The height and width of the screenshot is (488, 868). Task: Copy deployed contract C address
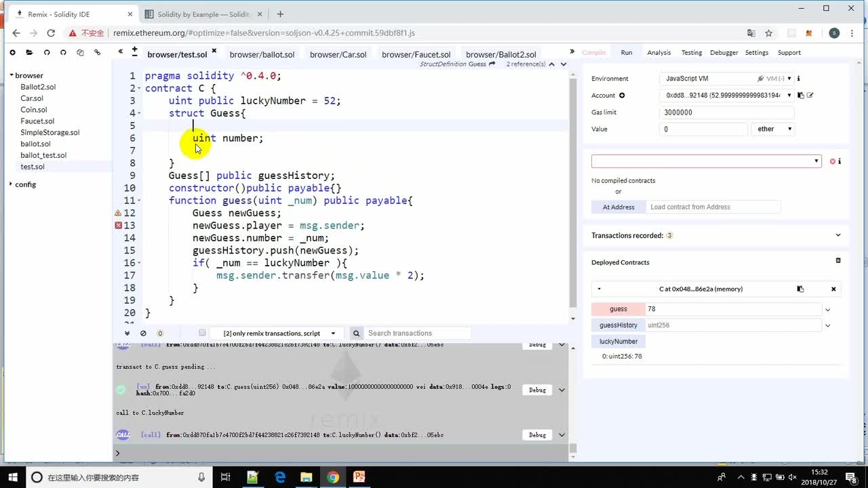pos(800,289)
